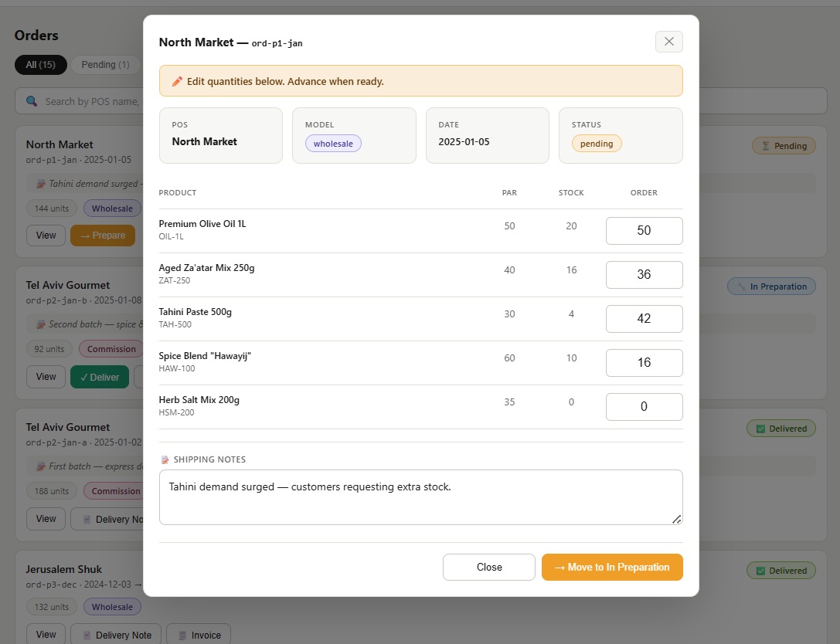Click the 144 units pill
Viewport: 840px width, 644px height.
tap(52, 208)
